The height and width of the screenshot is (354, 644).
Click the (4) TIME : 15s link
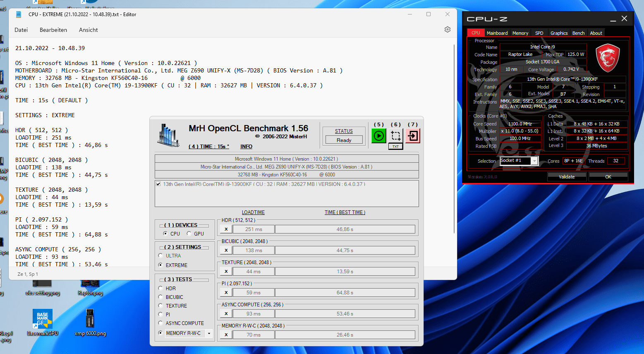tap(209, 147)
